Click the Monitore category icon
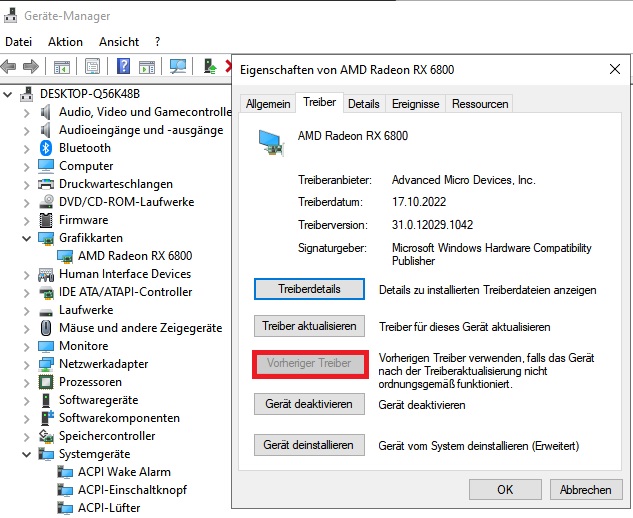 (46, 346)
